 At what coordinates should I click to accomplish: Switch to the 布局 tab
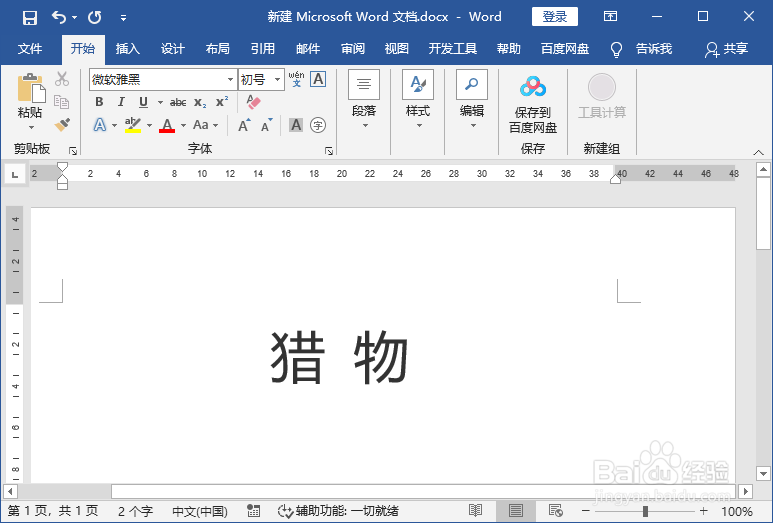tap(217, 49)
